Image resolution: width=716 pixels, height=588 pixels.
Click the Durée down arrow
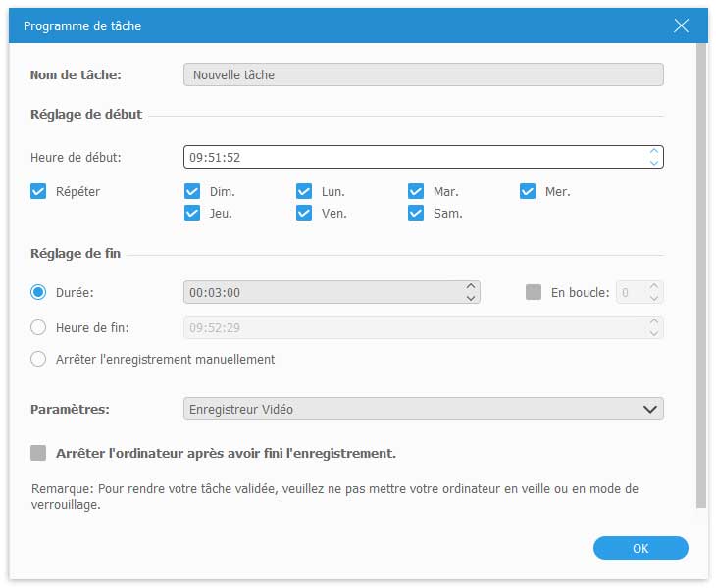coord(471,298)
